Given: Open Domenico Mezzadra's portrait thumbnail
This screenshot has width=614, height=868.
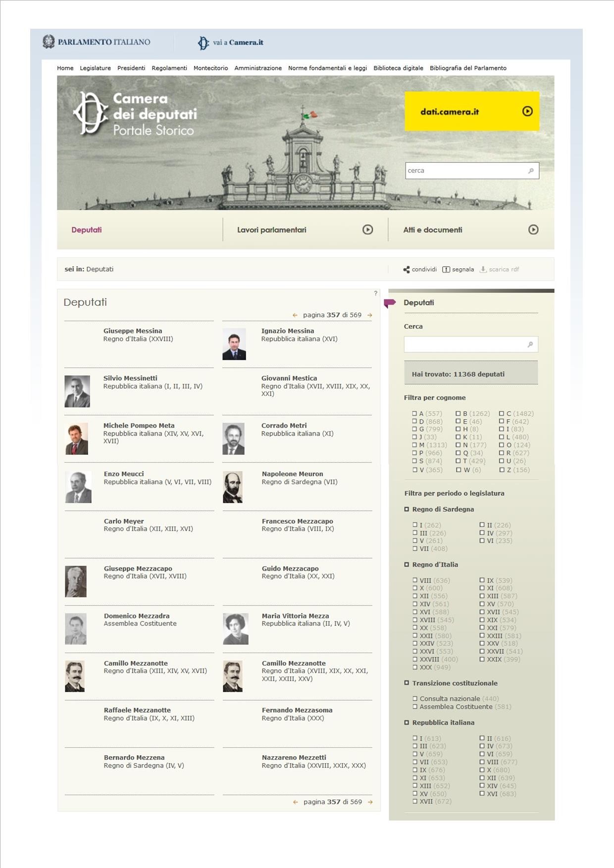Looking at the screenshot, I should click(x=76, y=629).
